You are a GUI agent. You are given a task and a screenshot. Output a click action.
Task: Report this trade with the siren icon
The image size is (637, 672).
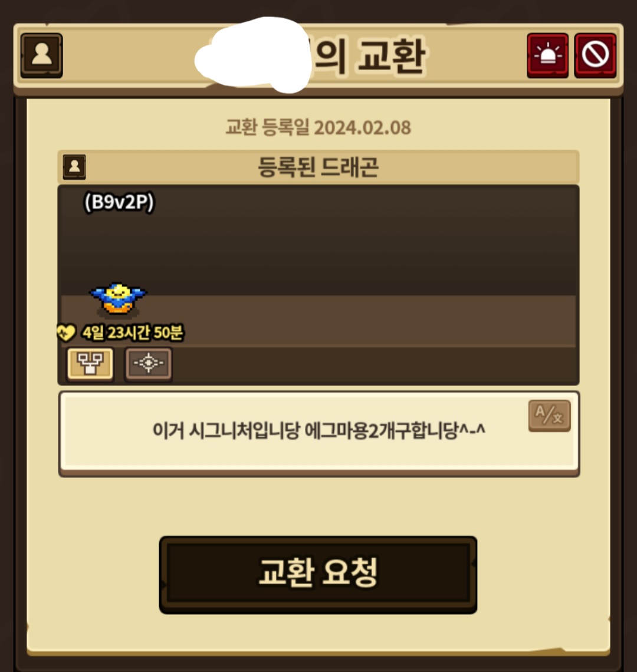pos(547,55)
